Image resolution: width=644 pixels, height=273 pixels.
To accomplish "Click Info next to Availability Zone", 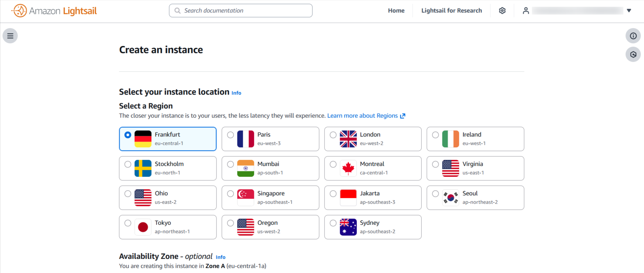I will click(221, 257).
